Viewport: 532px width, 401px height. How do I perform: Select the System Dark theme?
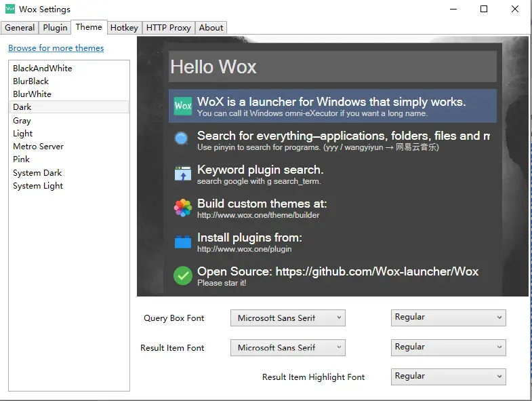(x=69, y=173)
